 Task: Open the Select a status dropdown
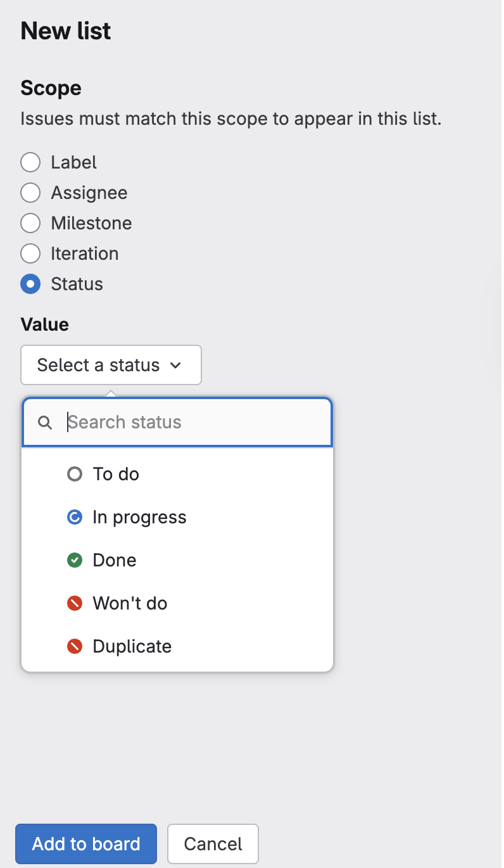click(x=111, y=365)
